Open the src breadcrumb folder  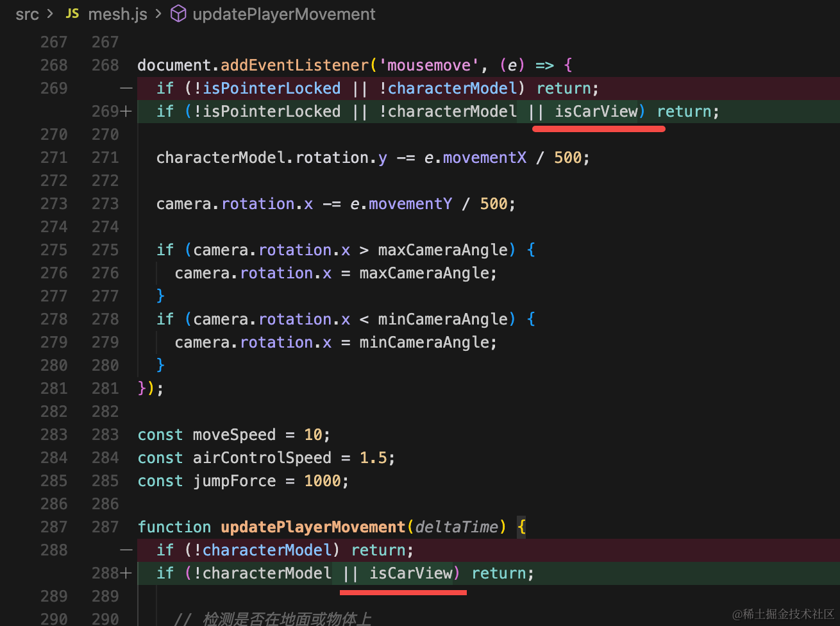click(28, 14)
